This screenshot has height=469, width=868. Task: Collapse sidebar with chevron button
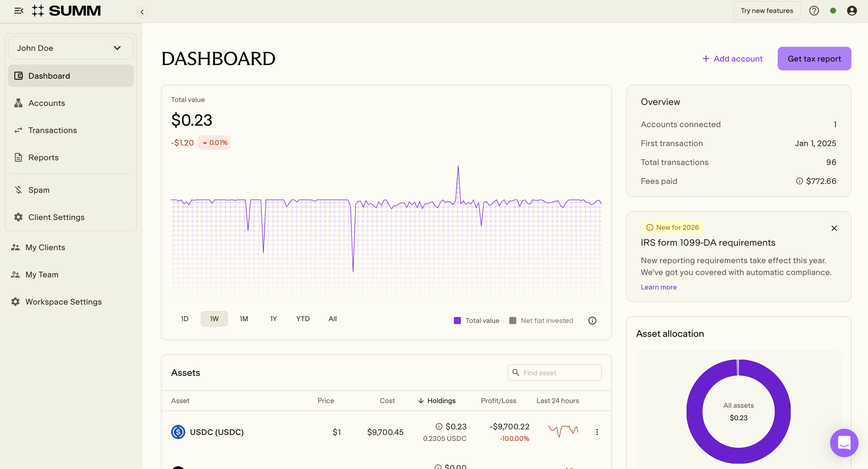click(x=142, y=12)
